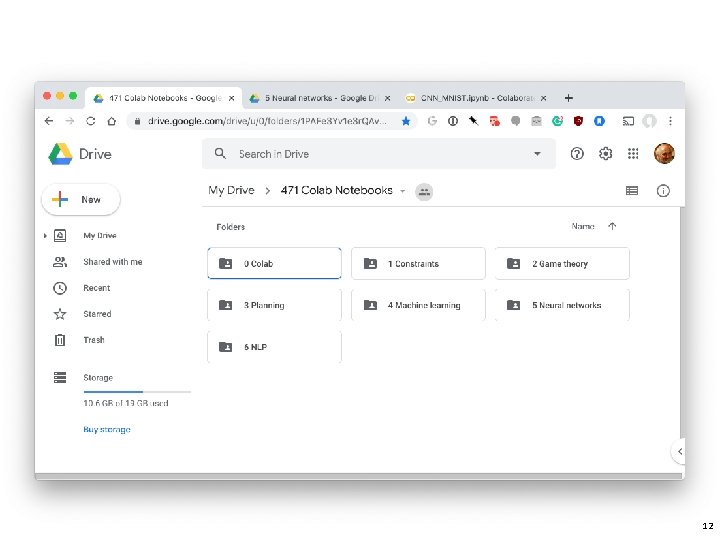Close the CNN_MNIST.ipynb tab

click(544, 98)
